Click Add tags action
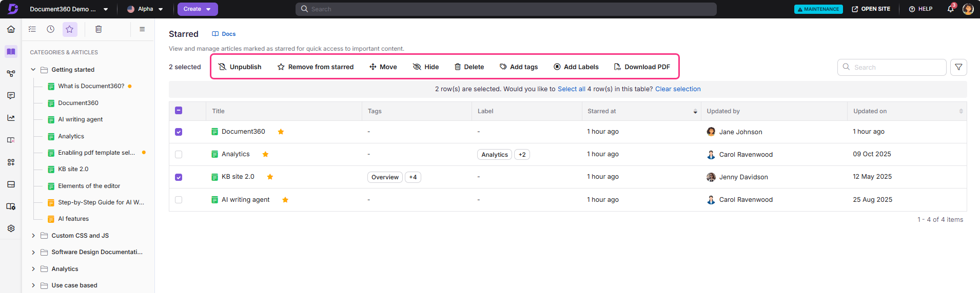Viewport: 980px width, 293px height. (x=519, y=67)
